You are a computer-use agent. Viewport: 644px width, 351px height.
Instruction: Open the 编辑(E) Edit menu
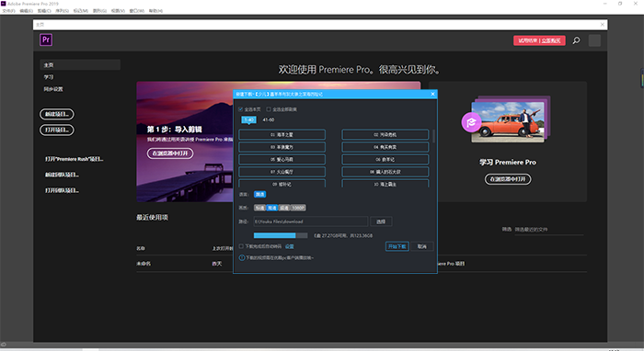pyautogui.click(x=27, y=11)
